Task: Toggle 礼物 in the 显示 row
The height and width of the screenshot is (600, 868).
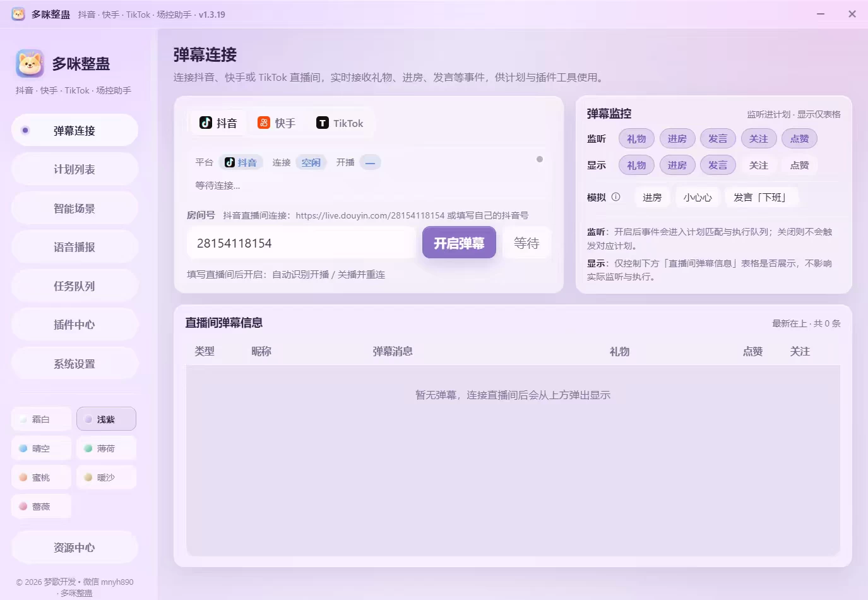Action: click(x=636, y=165)
